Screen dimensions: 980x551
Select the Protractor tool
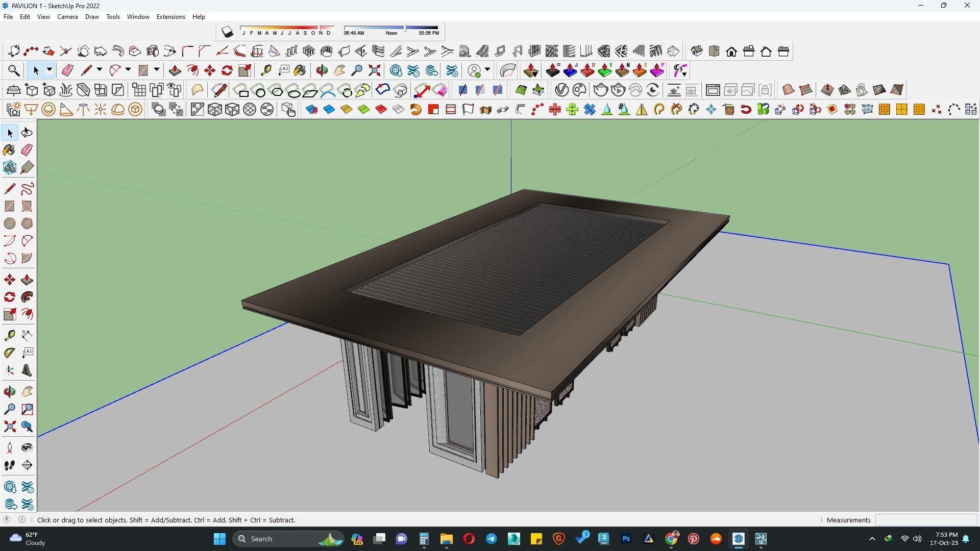point(9,353)
